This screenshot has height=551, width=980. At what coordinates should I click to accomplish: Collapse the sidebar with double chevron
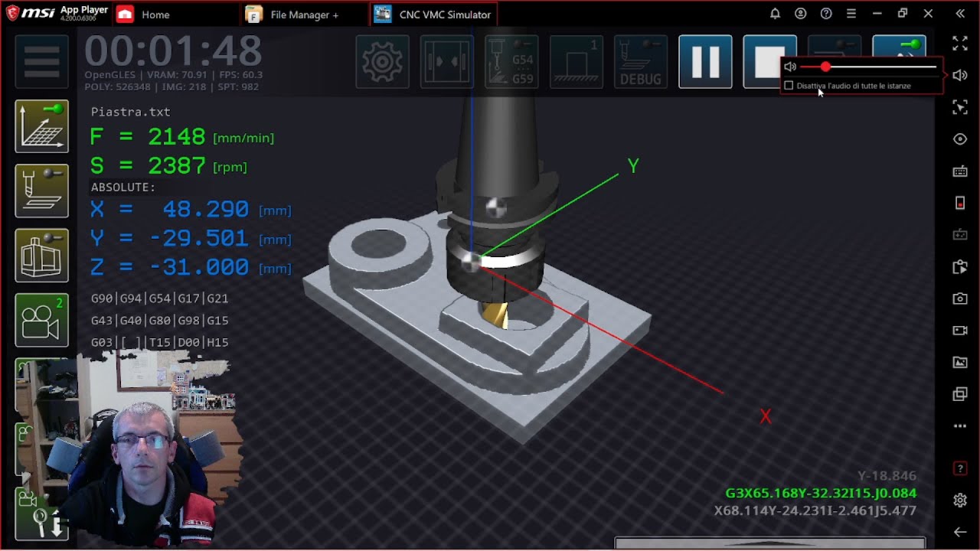click(x=960, y=14)
